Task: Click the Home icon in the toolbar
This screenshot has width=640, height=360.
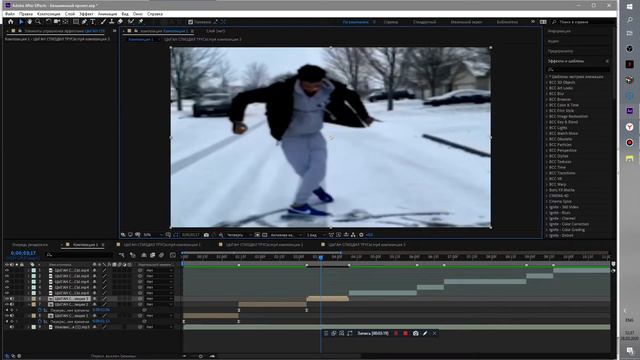Action: [x=11, y=22]
